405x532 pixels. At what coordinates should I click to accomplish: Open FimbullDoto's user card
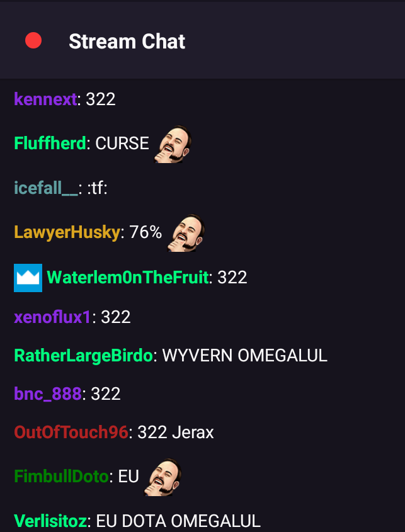pos(62,477)
